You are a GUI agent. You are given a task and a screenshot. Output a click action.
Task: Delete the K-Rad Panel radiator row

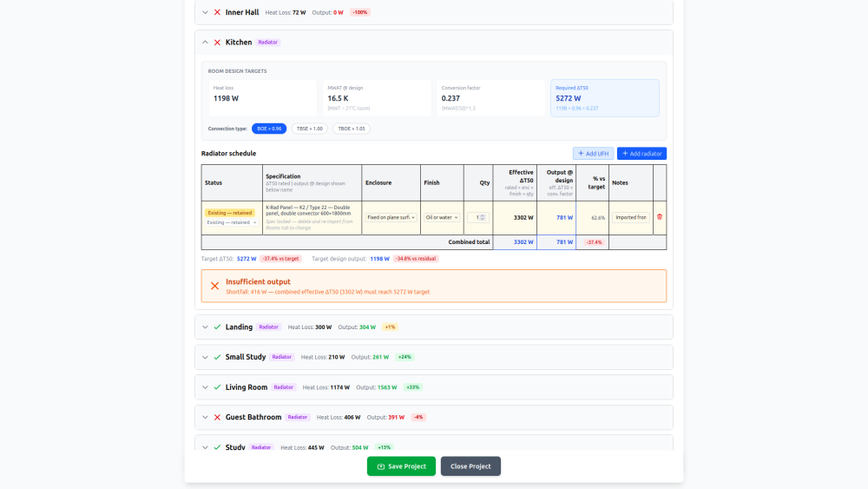click(x=659, y=217)
